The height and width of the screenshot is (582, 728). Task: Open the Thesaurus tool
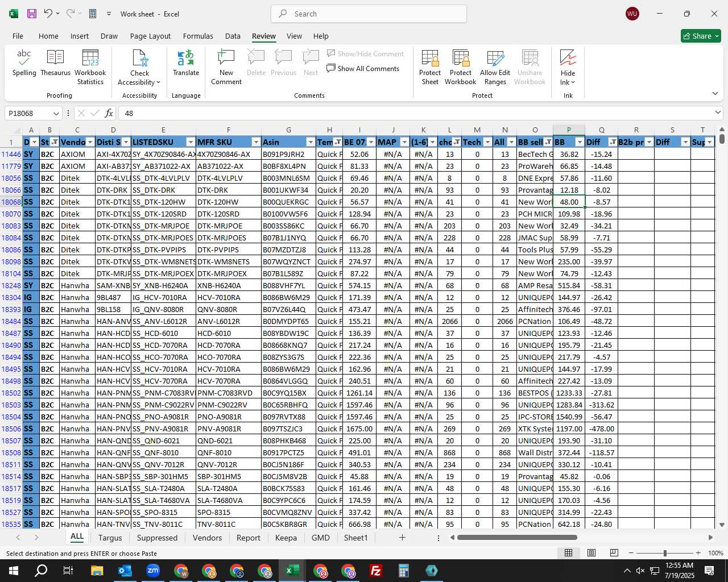(56, 63)
